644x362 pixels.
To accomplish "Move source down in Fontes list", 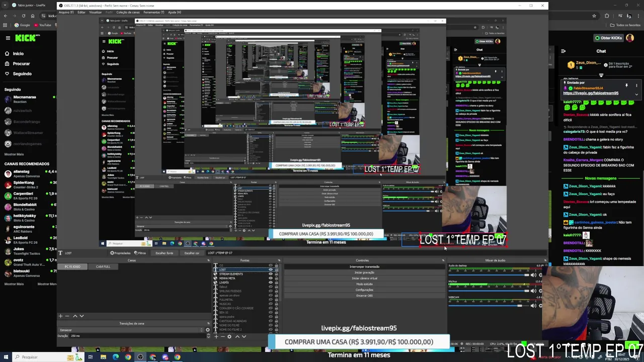I will click(x=244, y=336).
